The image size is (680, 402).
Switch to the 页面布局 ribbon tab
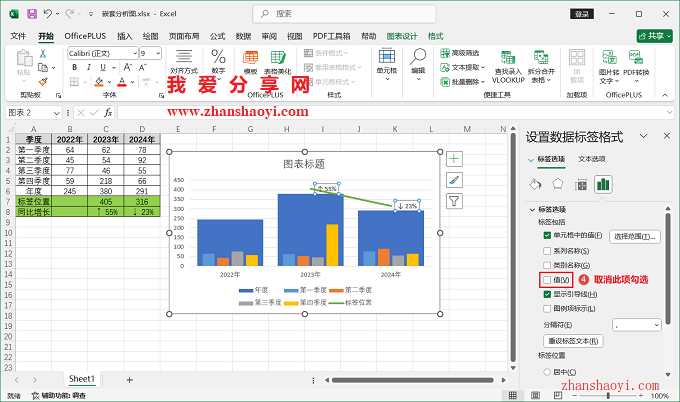click(x=184, y=36)
